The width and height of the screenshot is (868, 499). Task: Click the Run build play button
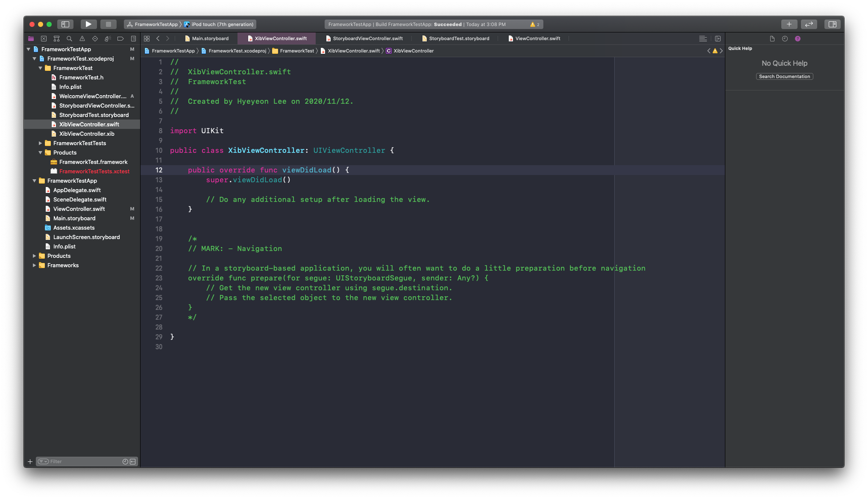click(88, 24)
